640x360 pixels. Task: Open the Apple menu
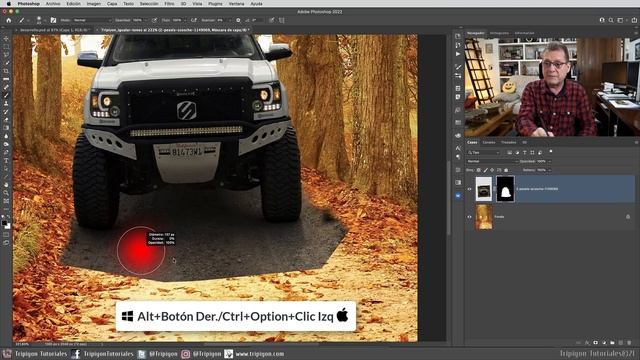[9, 4]
